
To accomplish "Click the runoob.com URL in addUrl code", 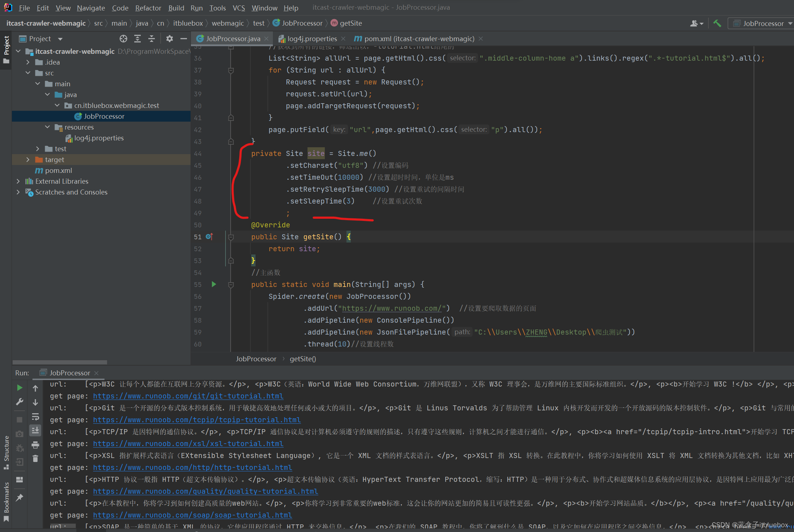I will (x=392, y=308).
